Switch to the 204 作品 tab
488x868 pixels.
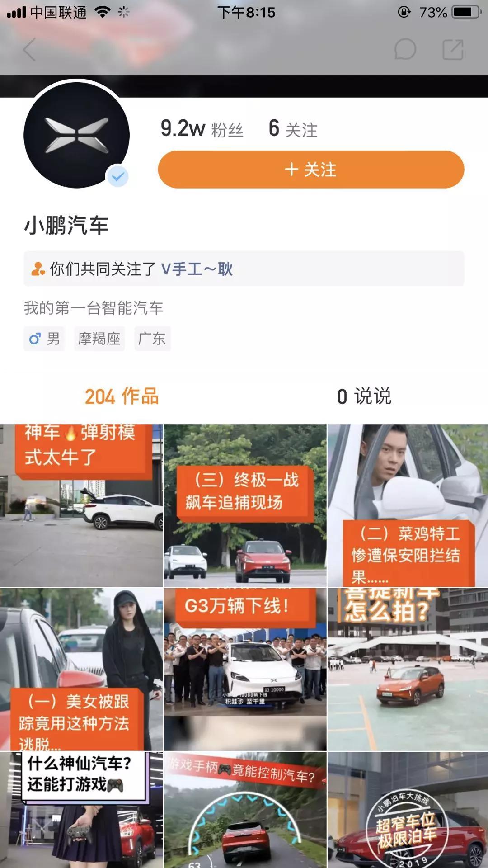[122, 396]
